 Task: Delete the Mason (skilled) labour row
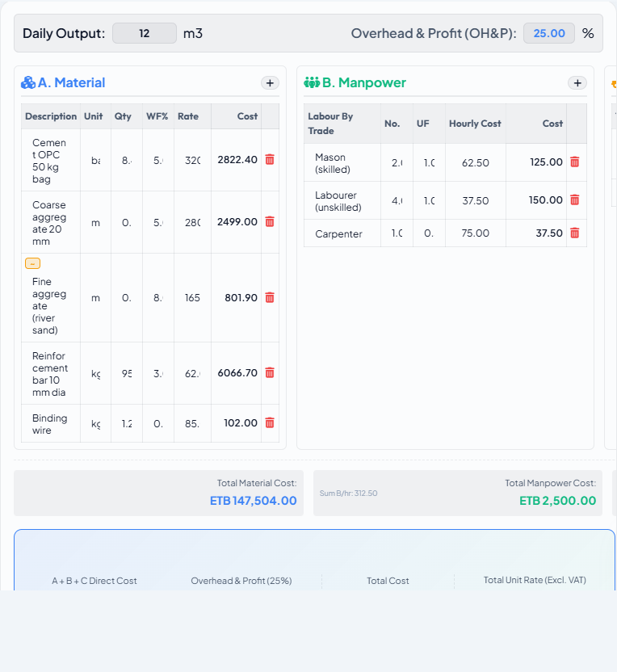574,162
